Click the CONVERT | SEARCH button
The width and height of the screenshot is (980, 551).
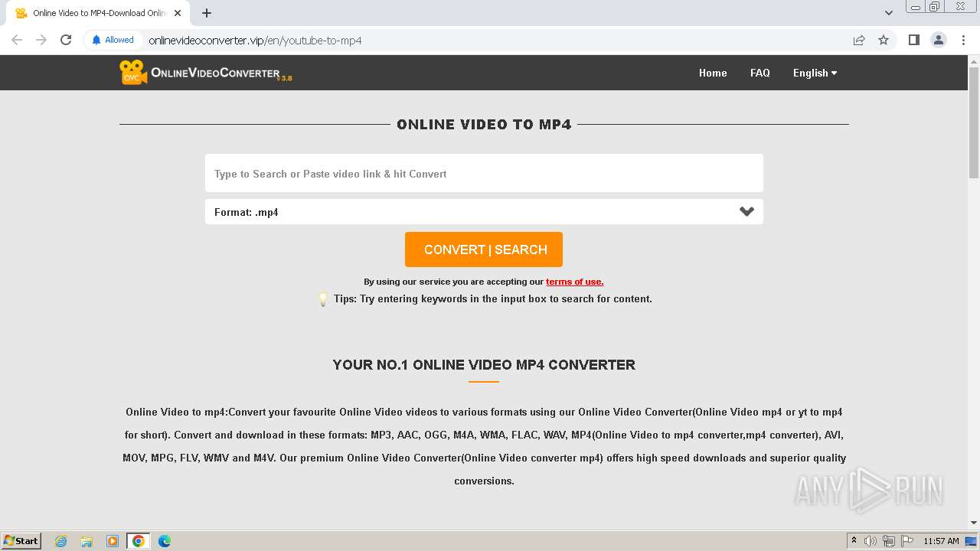click(x=484, y=249)
